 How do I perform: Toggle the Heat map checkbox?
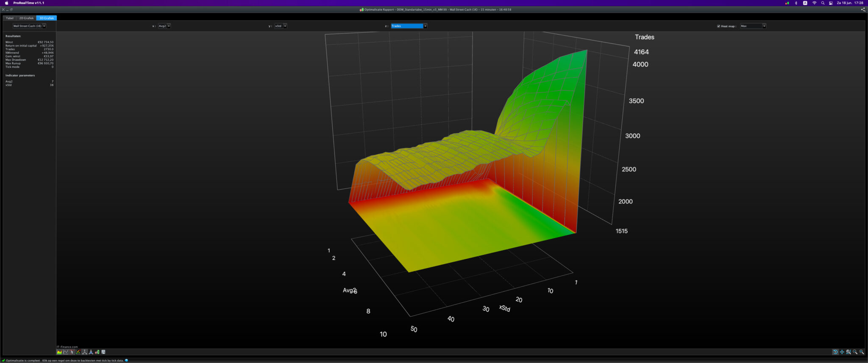718,26
